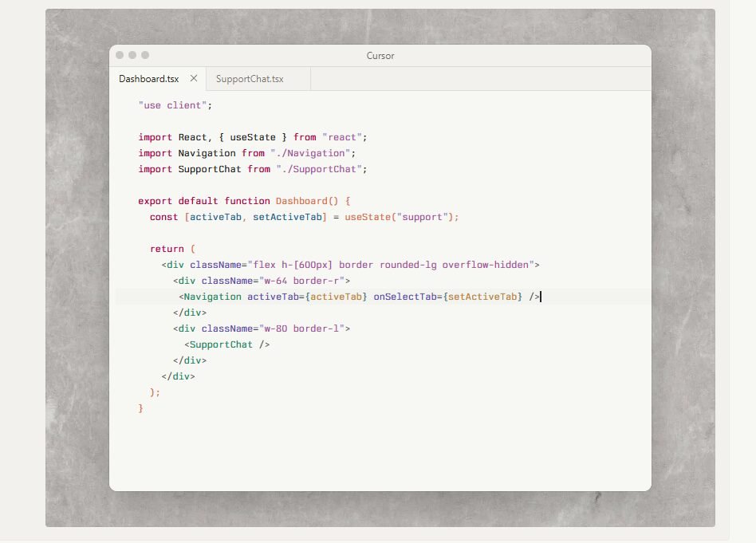The height and width of the screenshot is (543, 756).
Task: Click the Dashboard function name in export line
Action: click(301, 201)
